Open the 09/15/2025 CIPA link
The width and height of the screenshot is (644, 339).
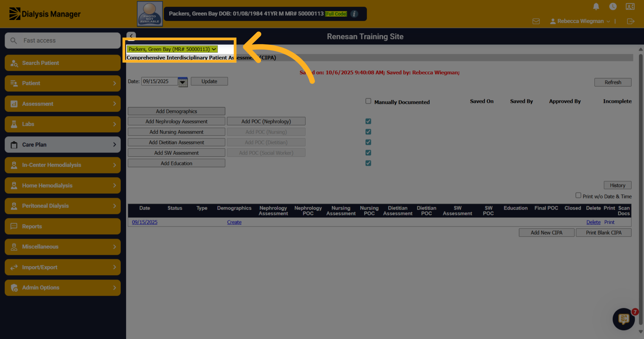(145, 222)
